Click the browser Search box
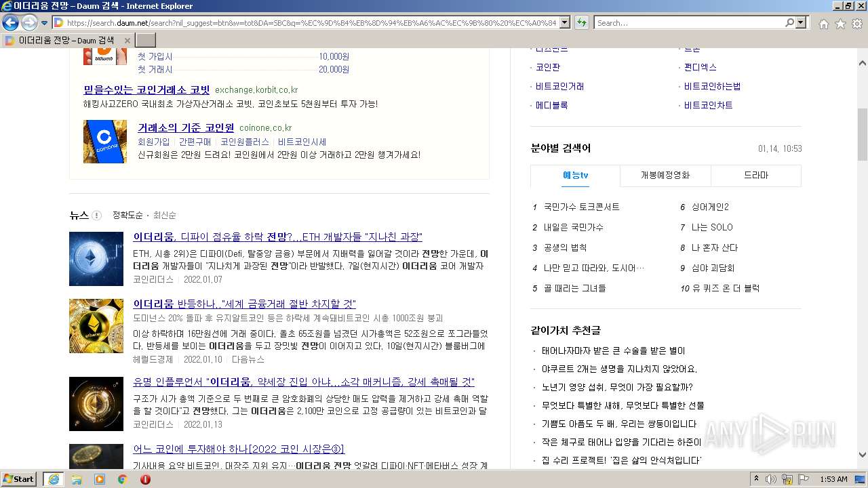This screenshot has width=868, height=488. coord(689,23)
